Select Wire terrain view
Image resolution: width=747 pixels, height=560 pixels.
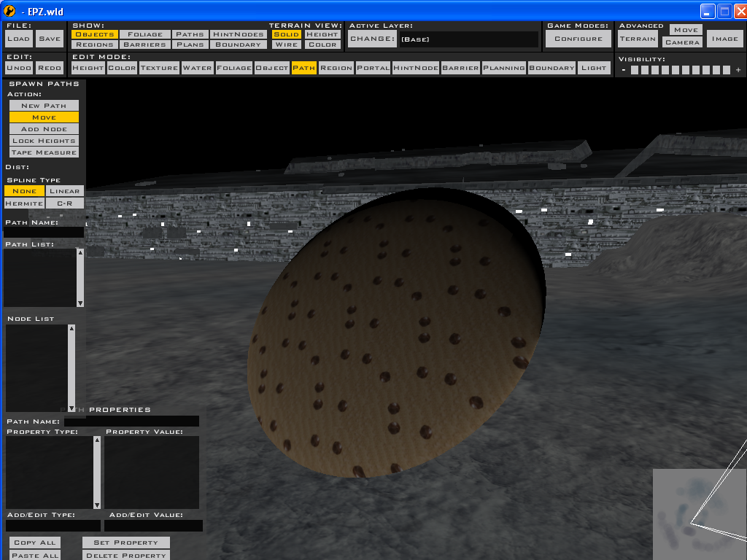[x=286, y=44]
